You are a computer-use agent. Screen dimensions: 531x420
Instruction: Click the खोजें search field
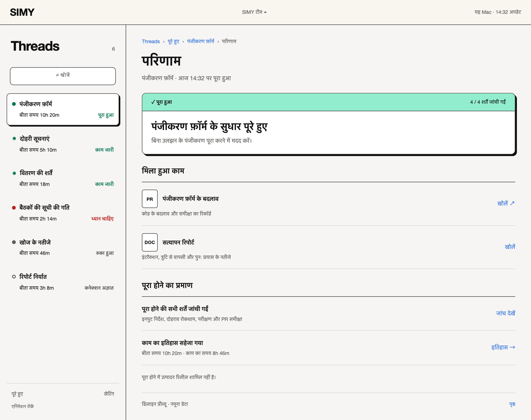pyautogui.click(x=63, y=76)
